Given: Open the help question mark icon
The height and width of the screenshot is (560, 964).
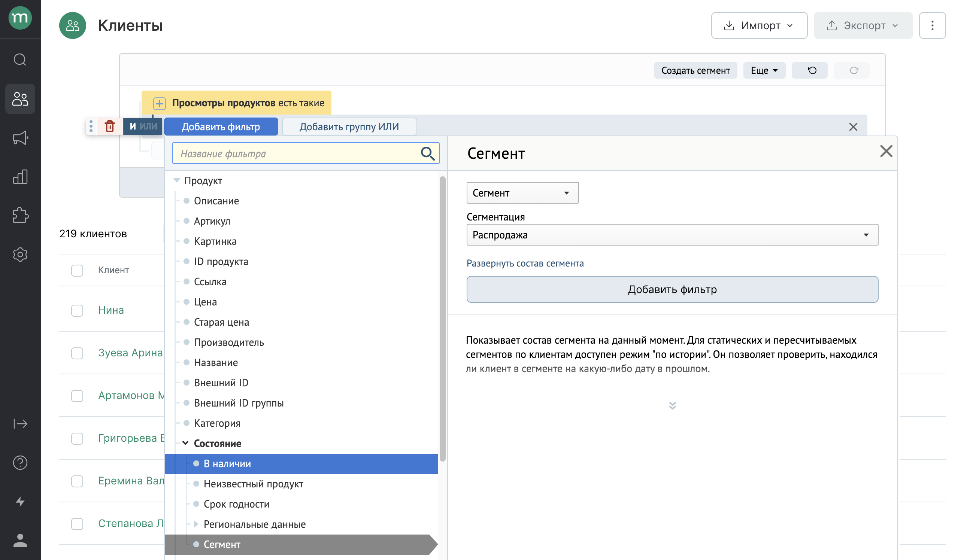Looking at the screenshot, I should click(20, 463).
